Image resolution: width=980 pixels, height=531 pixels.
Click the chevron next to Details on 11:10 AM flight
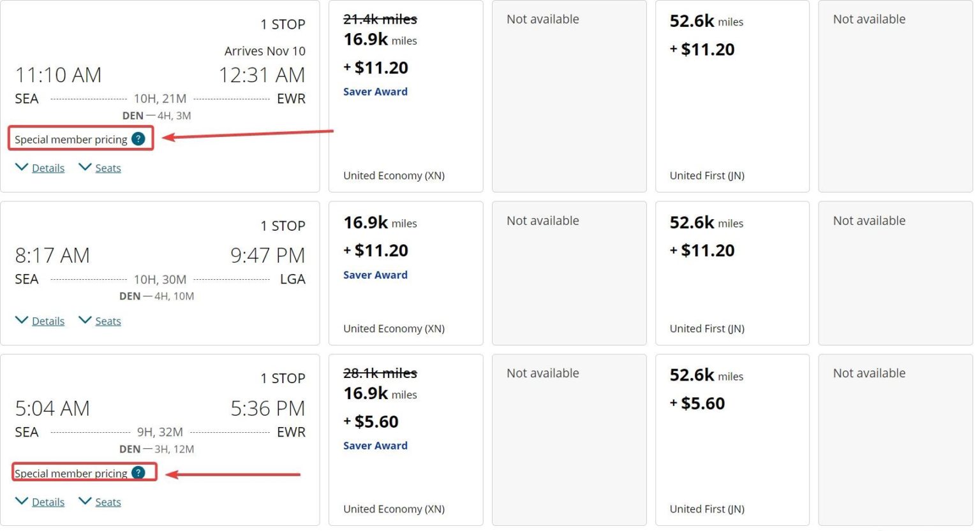pos(21,167)
